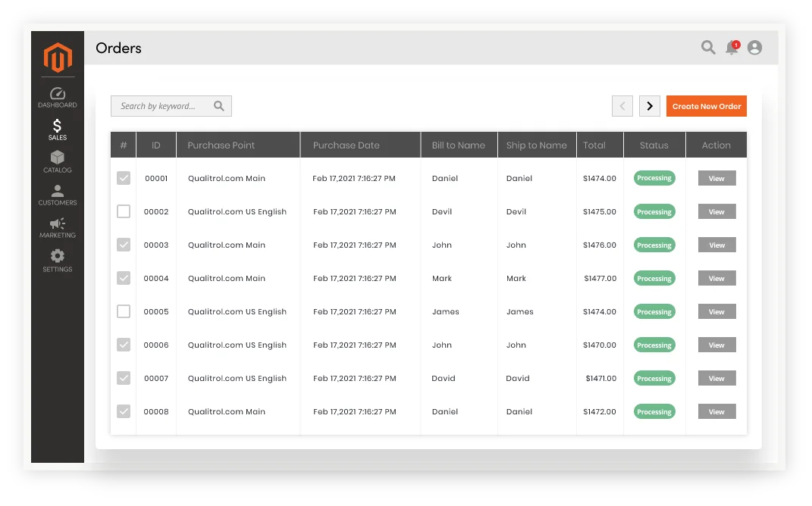This screenshot has width=812, height=506.
Task: Uncheck the checkbox for order 00003
Action: pyautogui.click(x=124, y=245)
